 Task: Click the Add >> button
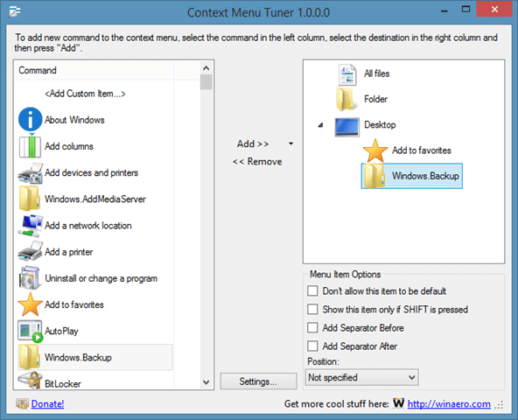pos(253,143)
